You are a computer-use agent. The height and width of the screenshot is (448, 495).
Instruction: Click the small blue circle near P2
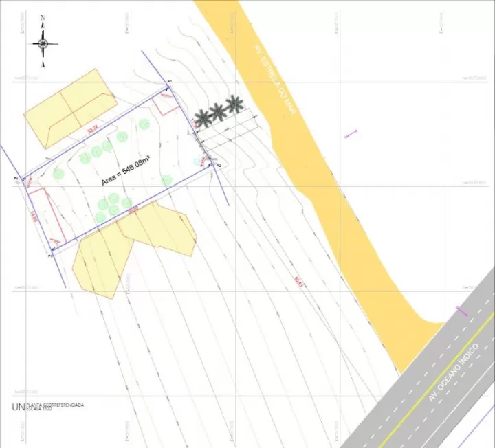[197, 161]
